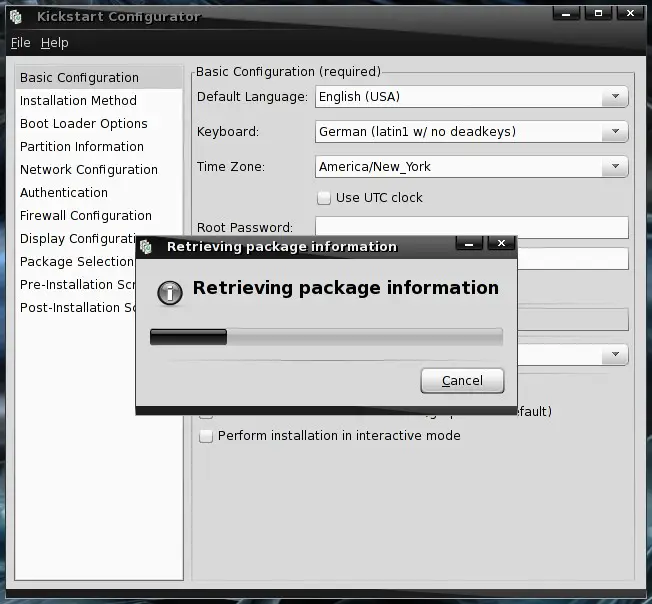Click the Kickstart Configurator title bar icon

16,16
